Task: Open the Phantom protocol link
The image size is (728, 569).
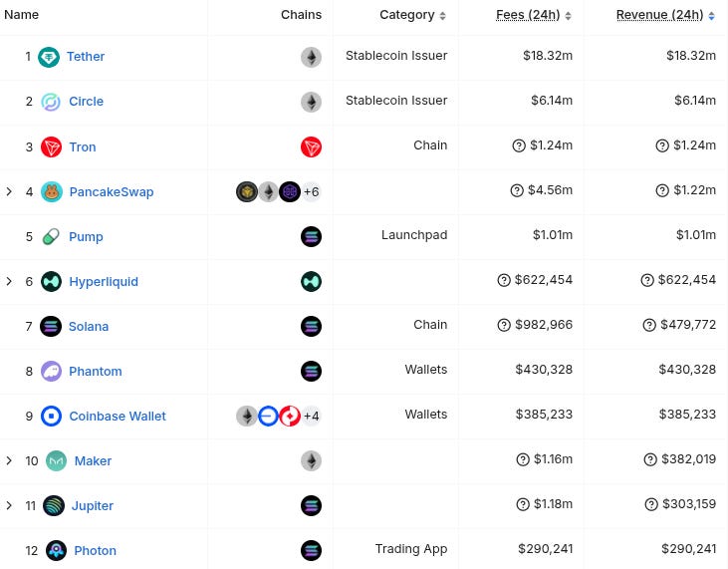Action: pos(96,371)
